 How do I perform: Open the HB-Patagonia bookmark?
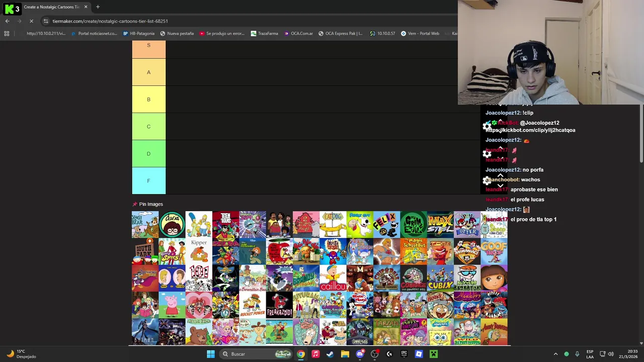[x=138, y=34]
